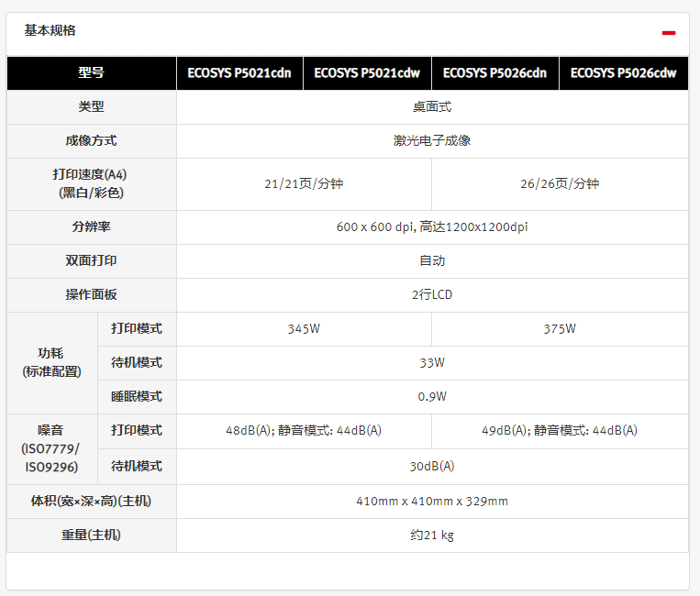
Task: Click the 30dB(A) standby noise value
Action: coord(432,467)
